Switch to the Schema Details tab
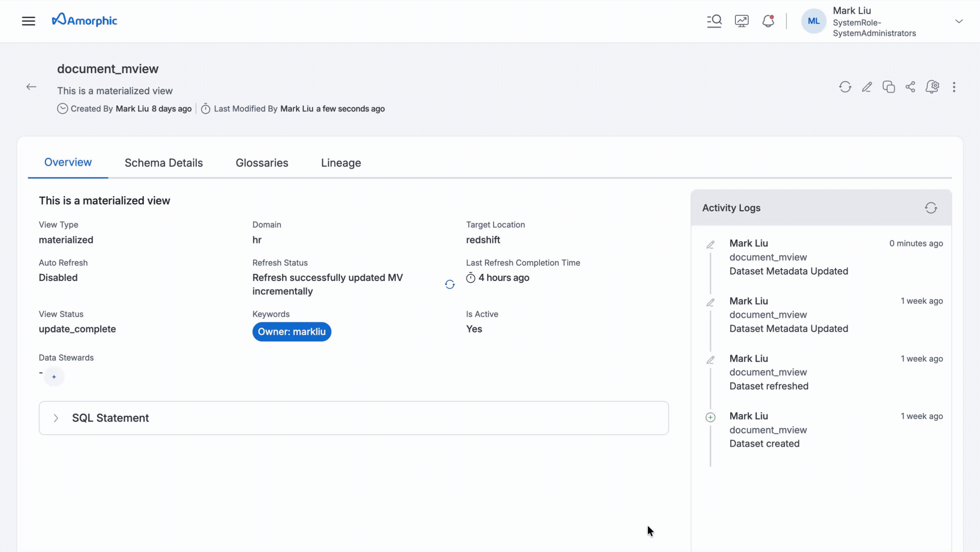 (x=164, y=163)
